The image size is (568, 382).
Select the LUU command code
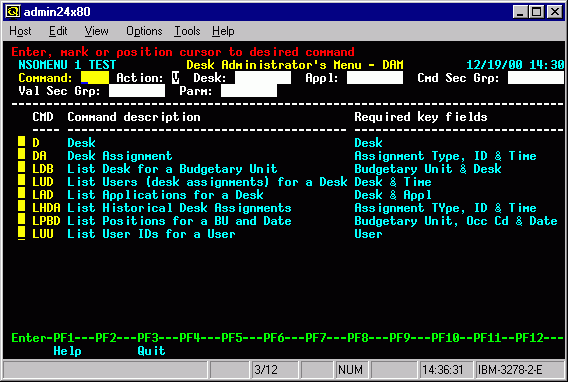pyautogui.click(x=43, y=234)
